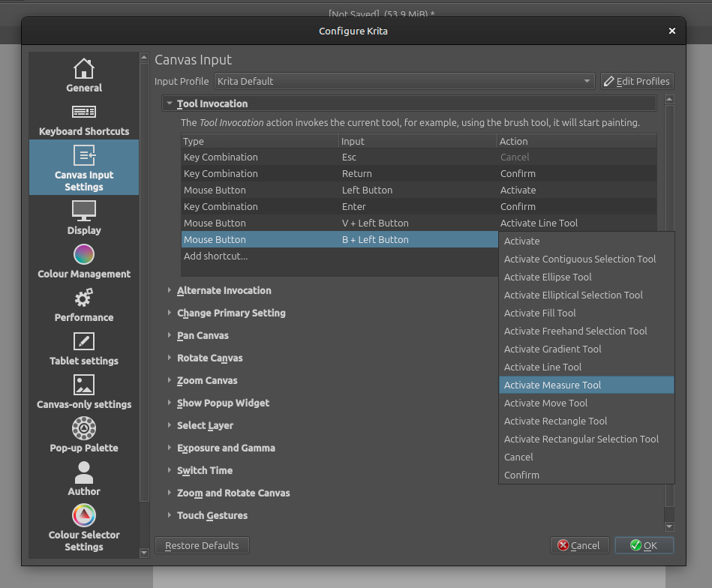Click the Performance gears icon
Viewport: 712px width, 588px height.
(83, 298)
